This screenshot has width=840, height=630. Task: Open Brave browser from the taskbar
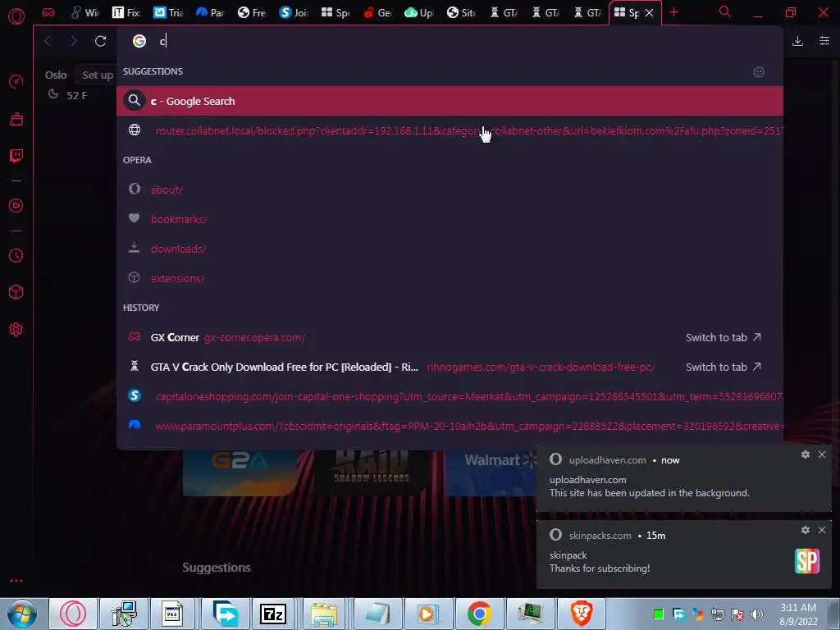pos(582,614)
